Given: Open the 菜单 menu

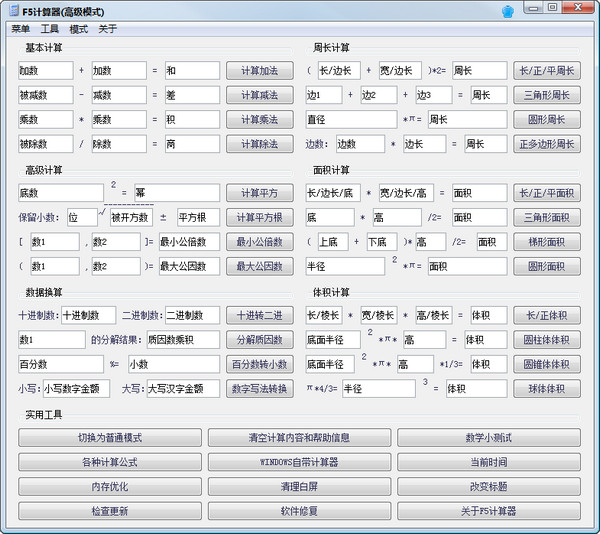Looking at the screenshot, I should [x=20, y=29].
